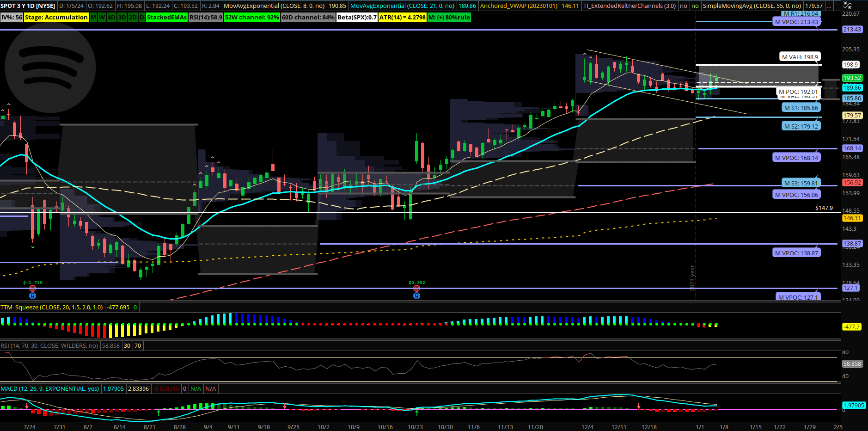The width and height of the screenshot is (868, 431).
Task: Click the orange 146.11 VWAP axis tag
Action: pos(852,218)
